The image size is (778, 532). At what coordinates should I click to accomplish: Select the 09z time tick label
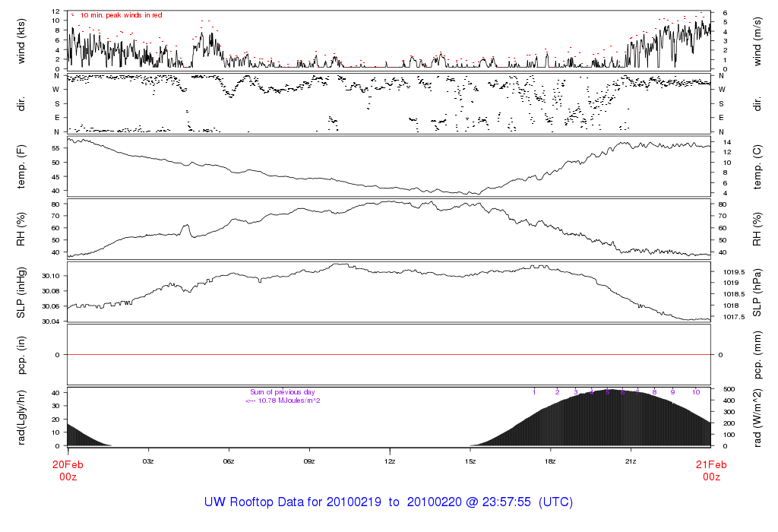point(309,461)
